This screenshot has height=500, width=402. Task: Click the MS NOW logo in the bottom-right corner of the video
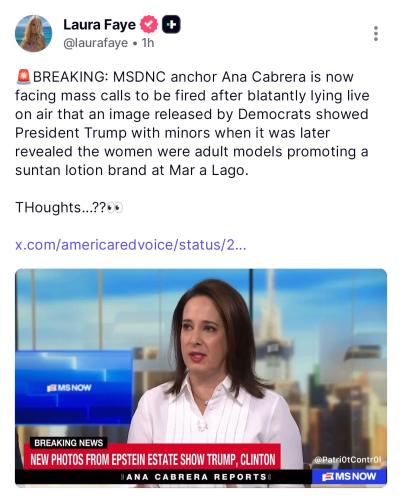point(349,476)
